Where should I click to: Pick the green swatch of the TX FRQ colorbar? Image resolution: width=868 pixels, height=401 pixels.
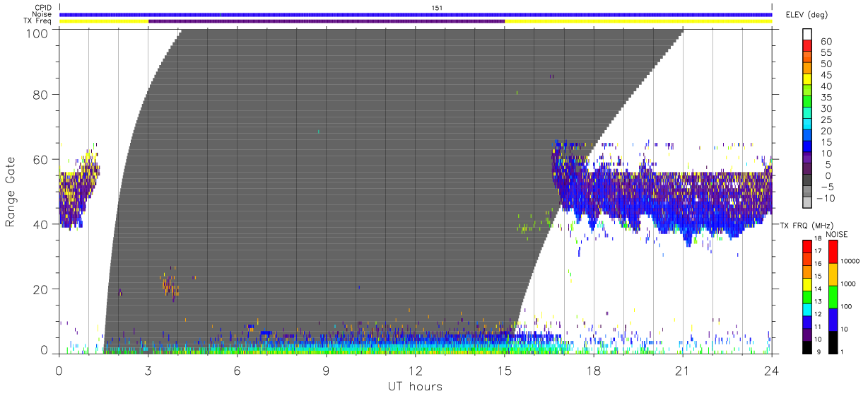pyautogui.click(x=807, y=297)
